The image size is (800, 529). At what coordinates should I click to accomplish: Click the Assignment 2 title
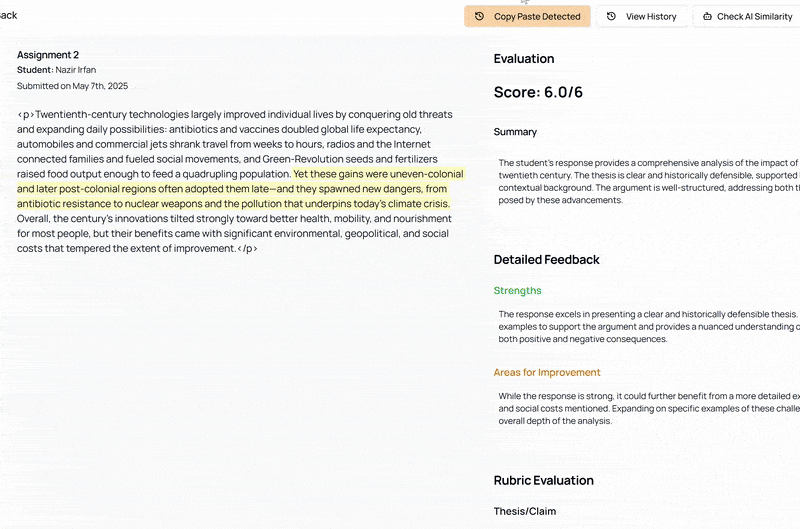48,54
